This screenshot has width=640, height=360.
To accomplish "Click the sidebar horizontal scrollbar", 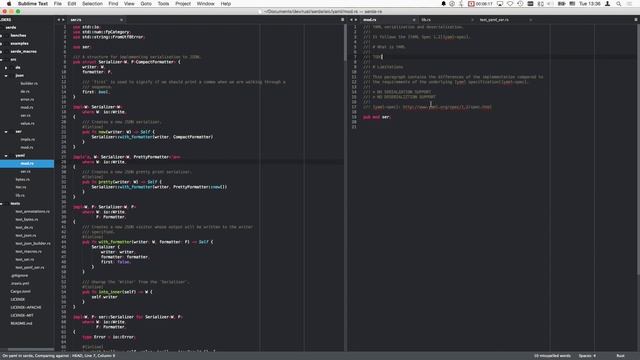I will point(31,349).
